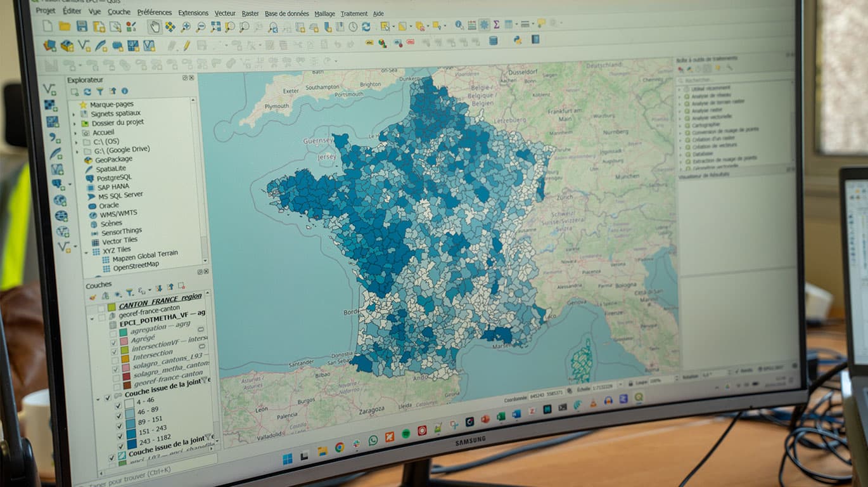Activate the Zoom In magnifier tool
Image resolution: width=868 pixels, height=487 pixels.
coord(186,27)
